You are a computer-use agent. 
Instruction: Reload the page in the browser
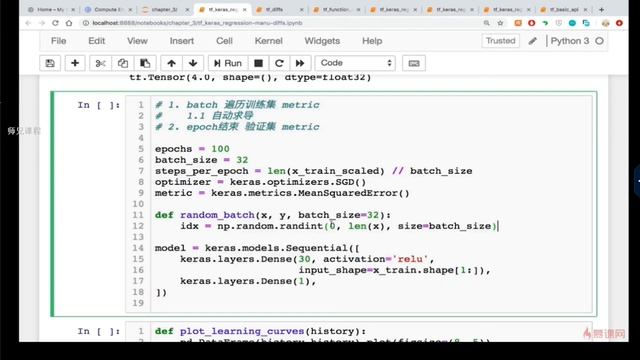click(56, 23)
